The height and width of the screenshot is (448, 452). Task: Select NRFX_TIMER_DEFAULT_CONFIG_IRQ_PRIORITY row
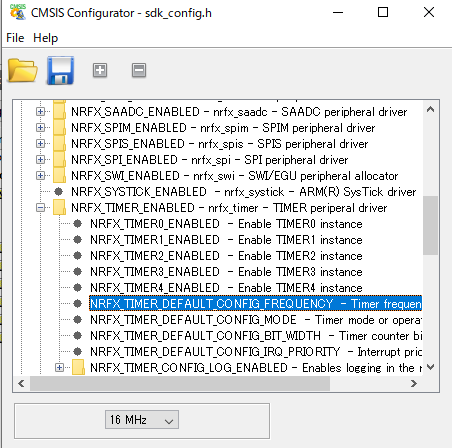[x=256, y=352]
